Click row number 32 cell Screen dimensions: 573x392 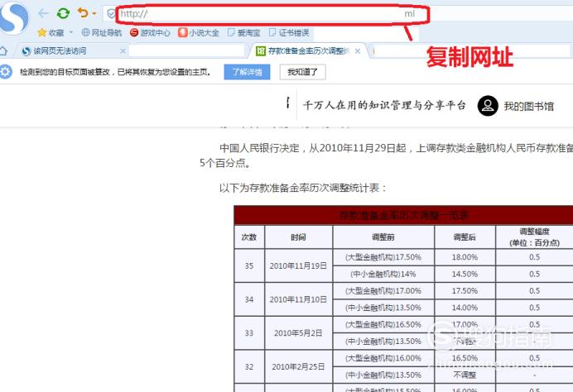click(249, 367)
